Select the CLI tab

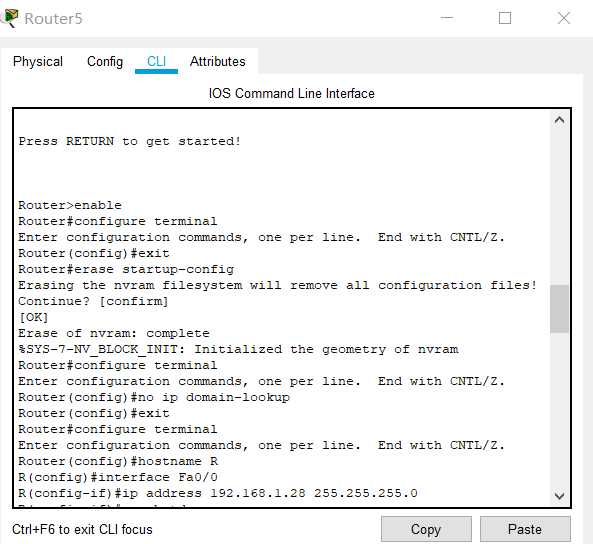(x=156, y=61)
